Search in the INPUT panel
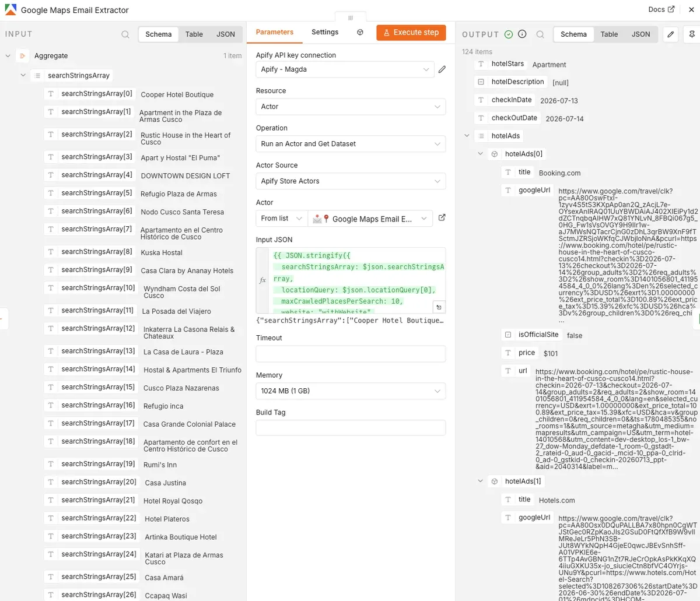Viewport: 700px width, 601px height. (x=125, y=34)
